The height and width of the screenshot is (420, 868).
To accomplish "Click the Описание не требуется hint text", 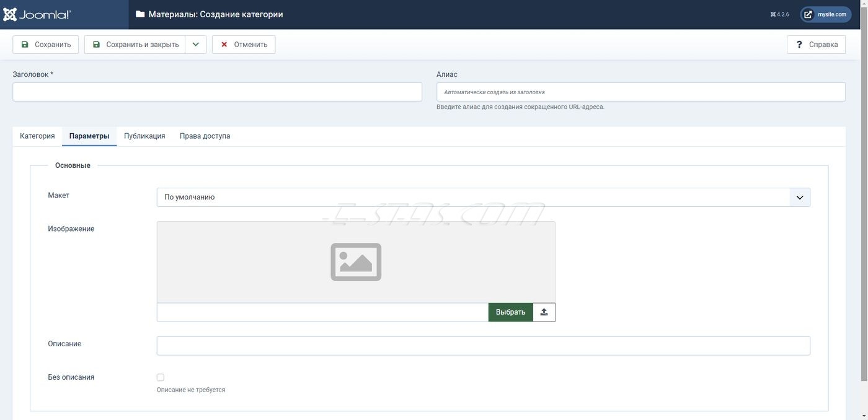I will [x=191, y=390].
